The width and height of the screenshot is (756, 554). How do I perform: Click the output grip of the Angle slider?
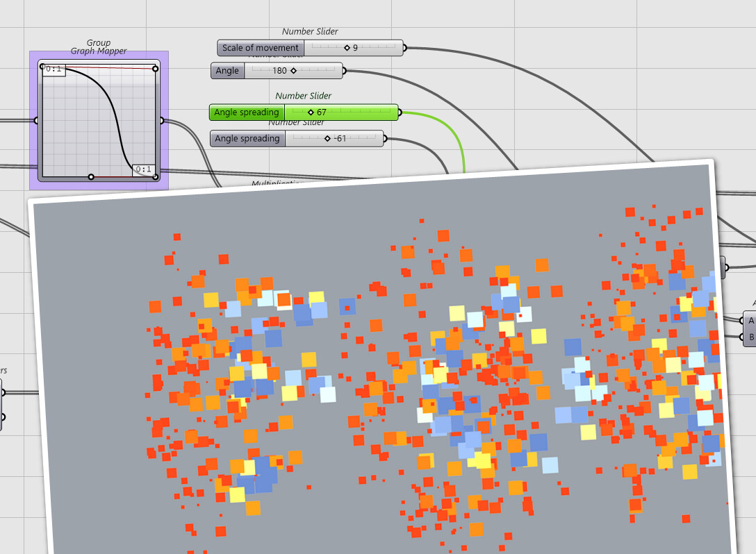tap(345, 70)
